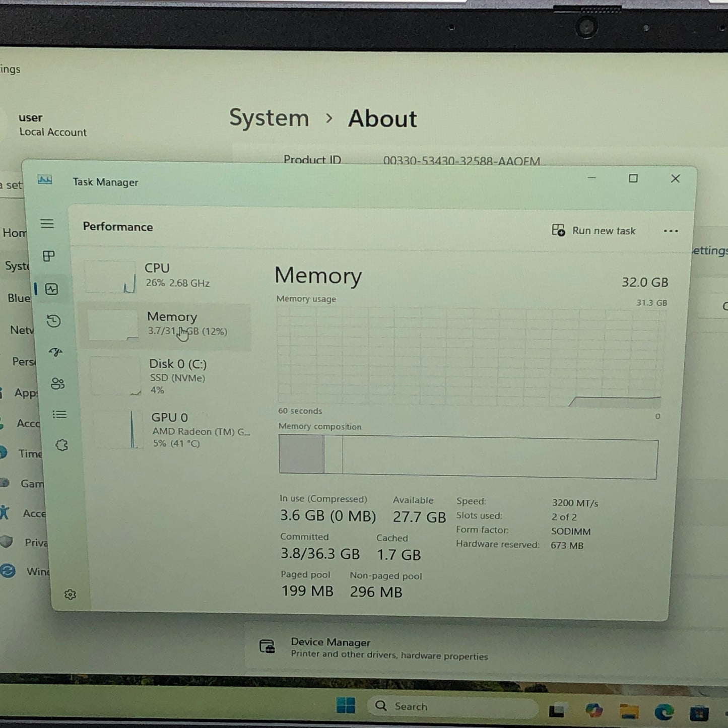Open Task Manager settings gear
The image size is (728, 728).
pyautogui.click(x=70, y=595)
